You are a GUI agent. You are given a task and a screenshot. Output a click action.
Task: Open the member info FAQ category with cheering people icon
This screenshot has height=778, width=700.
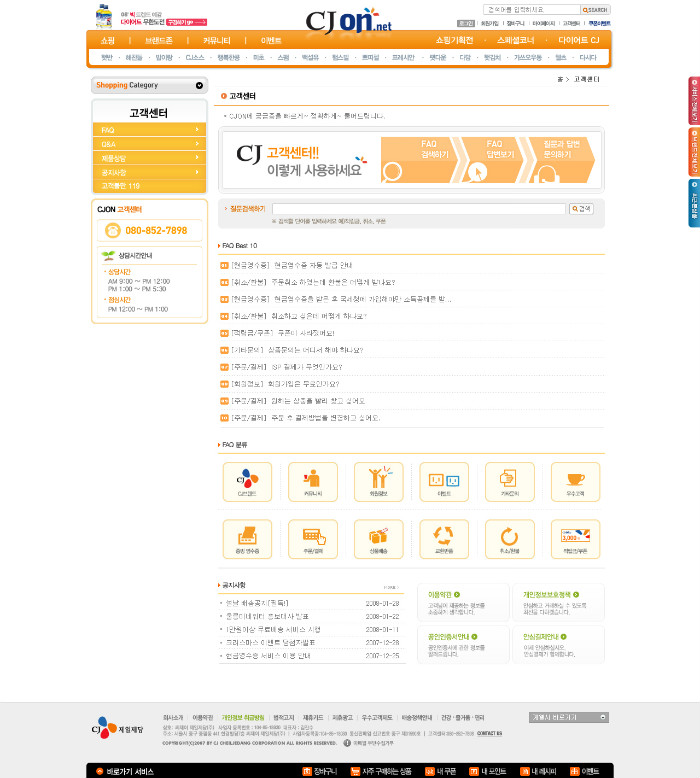click(x=379, y=482)
